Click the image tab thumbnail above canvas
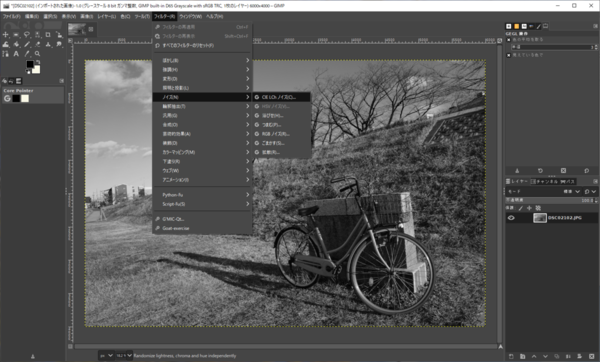Viewport: 600px width, 362px height. (x=77, y=29)
